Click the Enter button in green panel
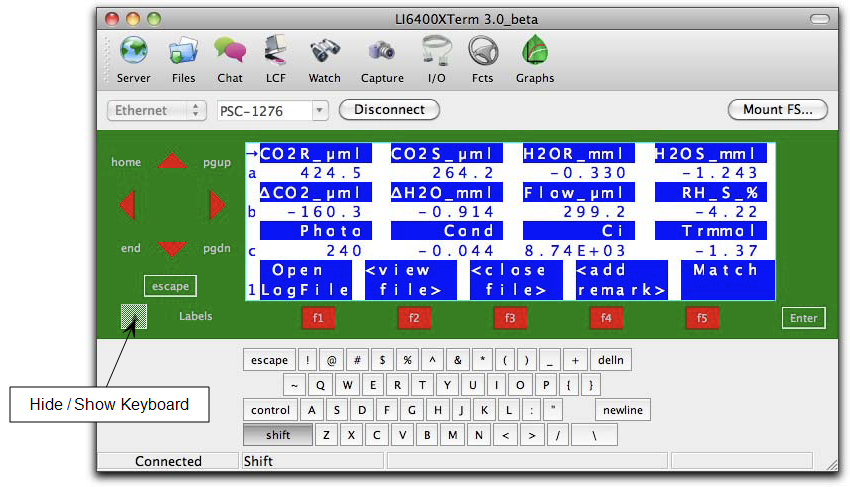 pyautogui.click(x=803, y=318)
